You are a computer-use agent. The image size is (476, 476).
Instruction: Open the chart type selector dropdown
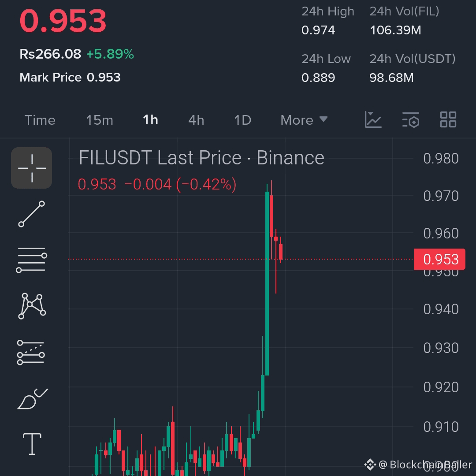point(373,119)
